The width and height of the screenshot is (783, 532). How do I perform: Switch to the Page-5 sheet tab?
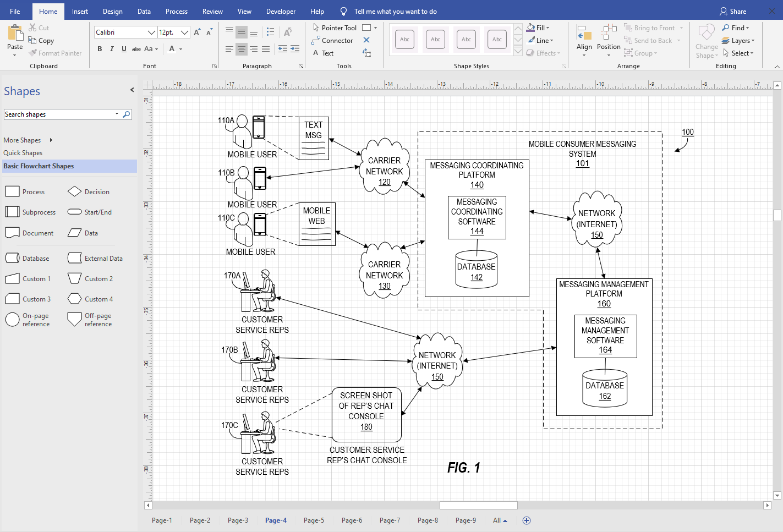[x=314, y=520]
